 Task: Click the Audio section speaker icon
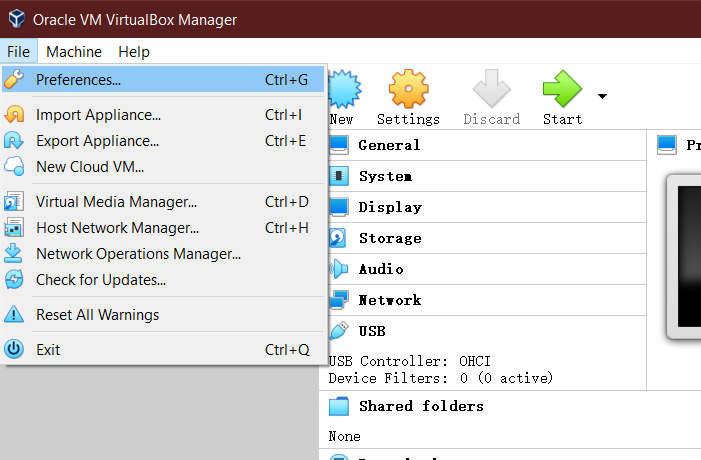pyautogui.click(x=339, y=269)
